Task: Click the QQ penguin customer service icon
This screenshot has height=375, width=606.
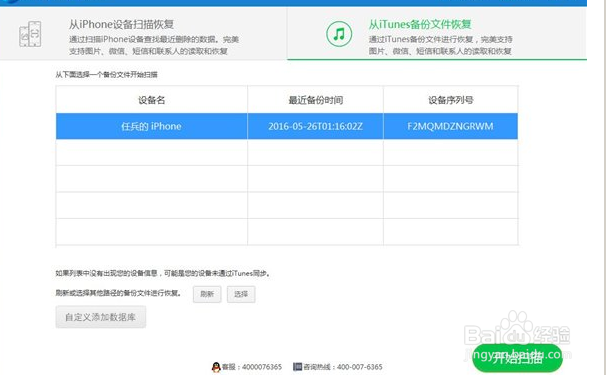Action: 216,367
